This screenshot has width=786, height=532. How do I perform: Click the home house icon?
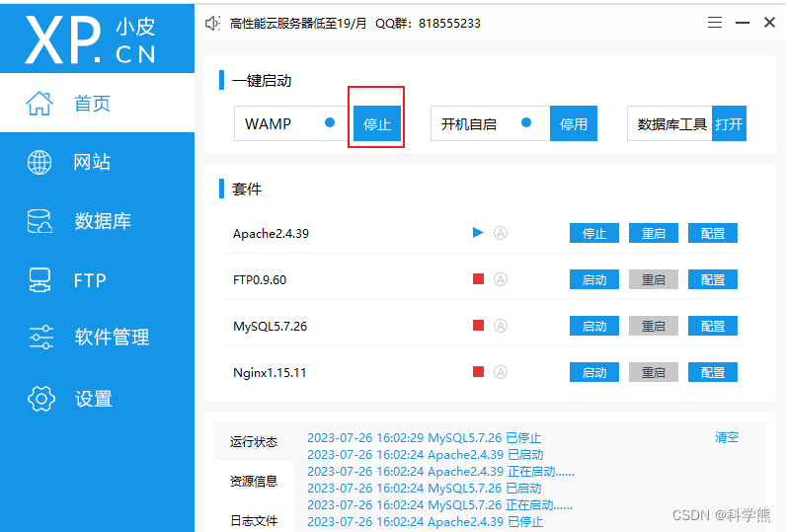click(39, 104)
